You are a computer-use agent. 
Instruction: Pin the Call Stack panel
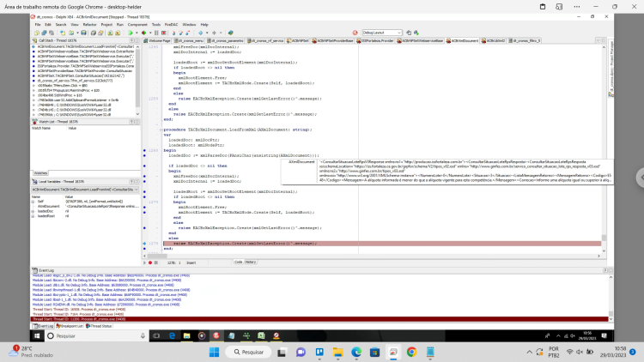[x=132, y=40]
